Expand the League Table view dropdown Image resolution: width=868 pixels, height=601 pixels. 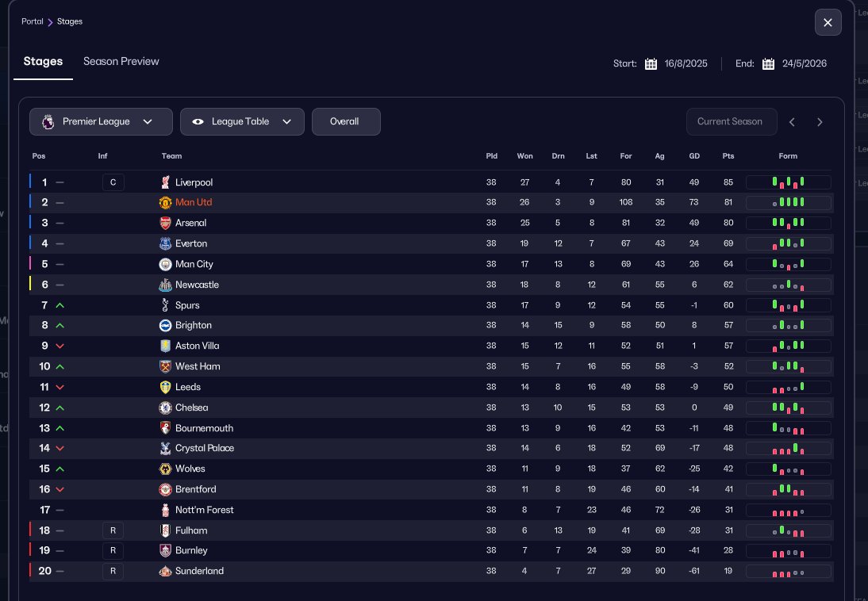(242, 122)
